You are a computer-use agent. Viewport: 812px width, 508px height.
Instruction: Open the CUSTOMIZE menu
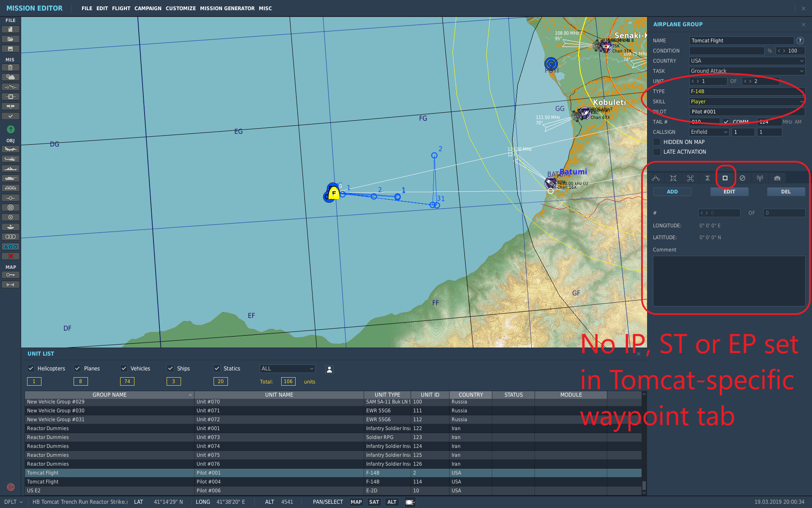[x=181, y=8]
